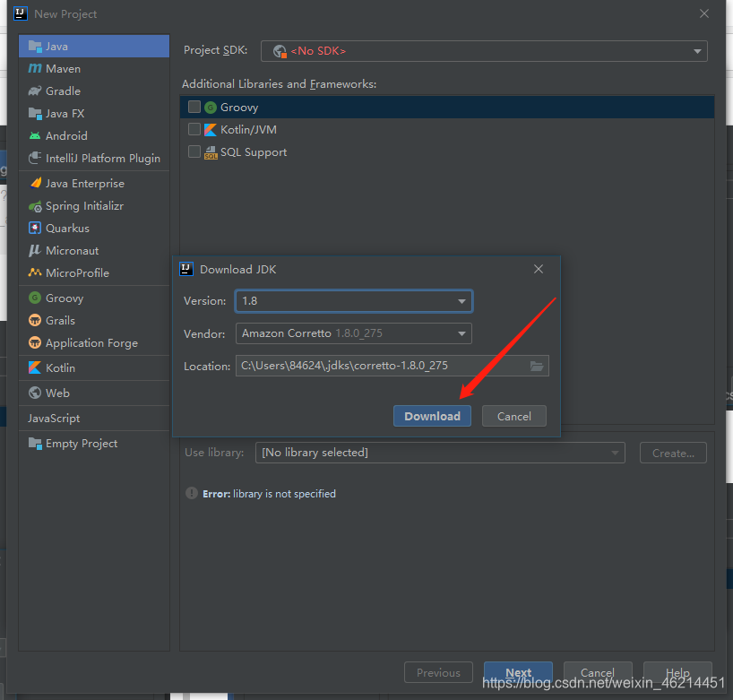Click the Maven icon in sidebar

point(35,69)
